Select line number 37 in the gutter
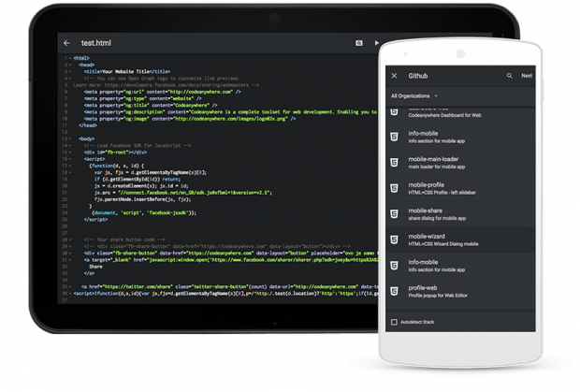This screenshot has height=392, width=580. (x=65, y=300)
